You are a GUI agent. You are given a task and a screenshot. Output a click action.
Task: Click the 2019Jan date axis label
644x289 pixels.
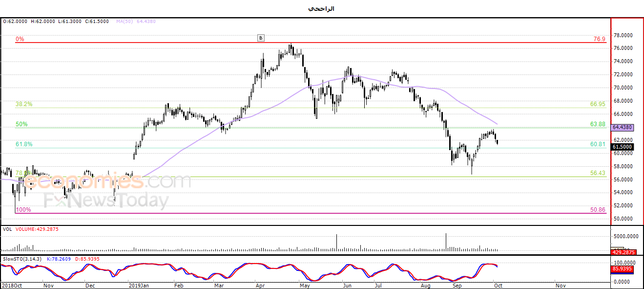pyautogui.click(x=139, y=285)
